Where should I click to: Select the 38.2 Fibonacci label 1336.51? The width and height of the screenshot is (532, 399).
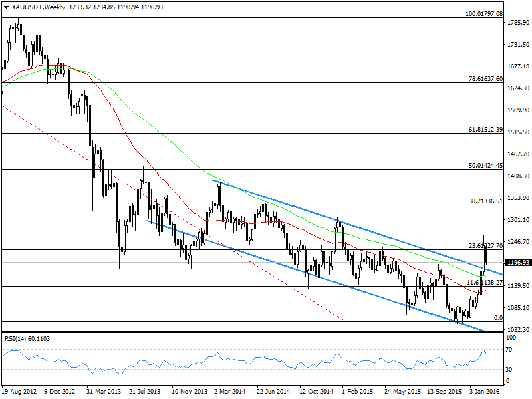[x=486, y=201]
